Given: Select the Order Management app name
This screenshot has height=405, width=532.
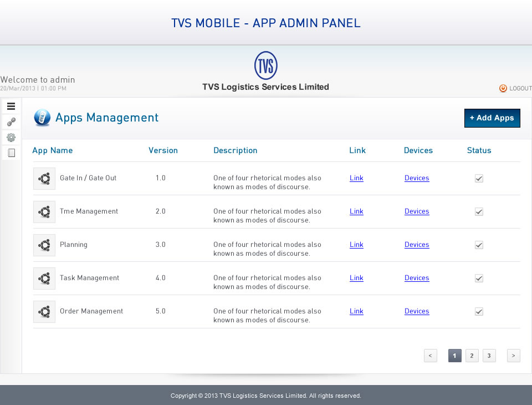Looking at the screenshot, I should point(91,311).
